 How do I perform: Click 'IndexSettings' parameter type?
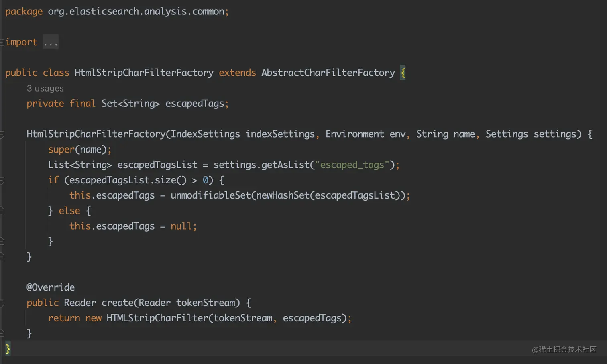tap(205, 134)
